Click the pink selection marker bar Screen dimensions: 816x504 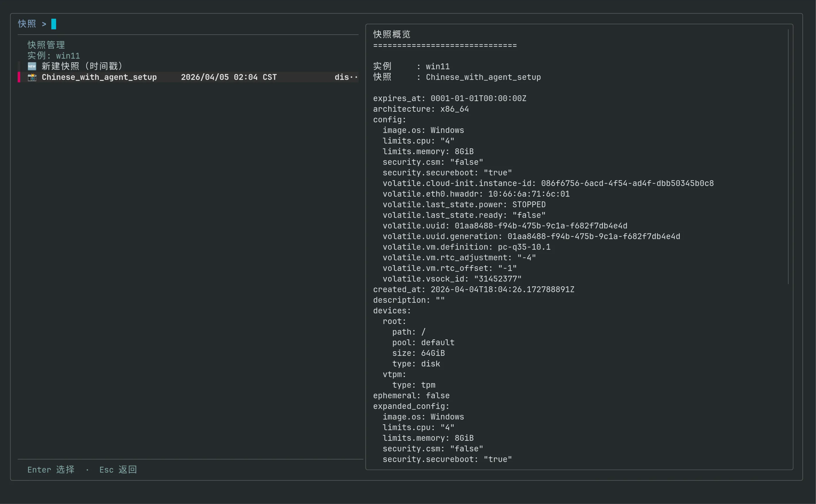(19, 77)
